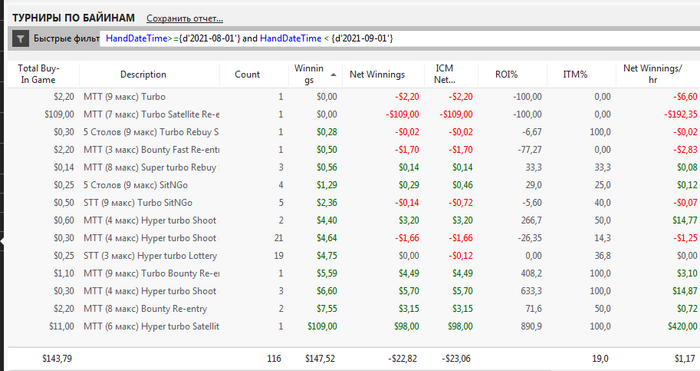This screenshot has height=371, width=700.
Task: Click the funnel filter icon
Action: coord(21,39)
